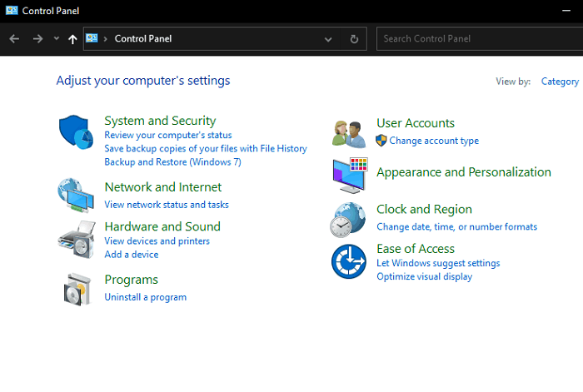
Task: Click the Programs disc box icon
Action: click(77, 289)
